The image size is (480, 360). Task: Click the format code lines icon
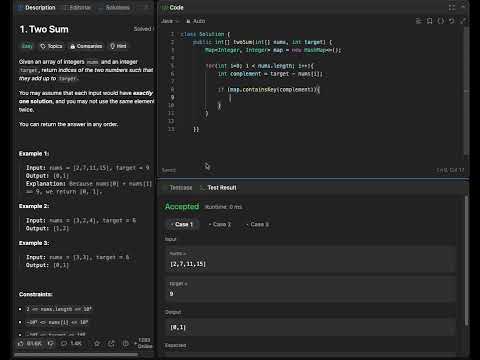tap(419, 21)
